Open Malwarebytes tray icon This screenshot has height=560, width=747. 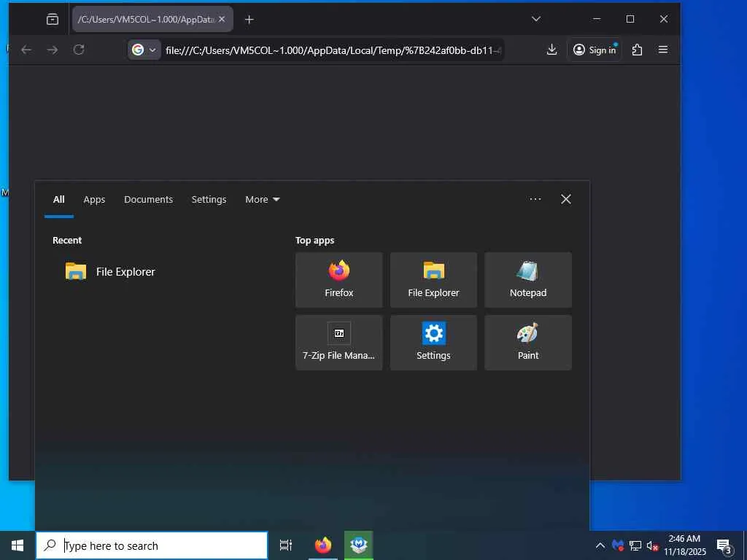pyautogui.click(x=618, y=545)
